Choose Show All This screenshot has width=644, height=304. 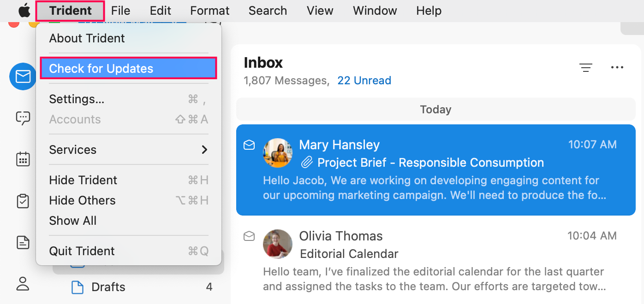(x=129, y=221)
